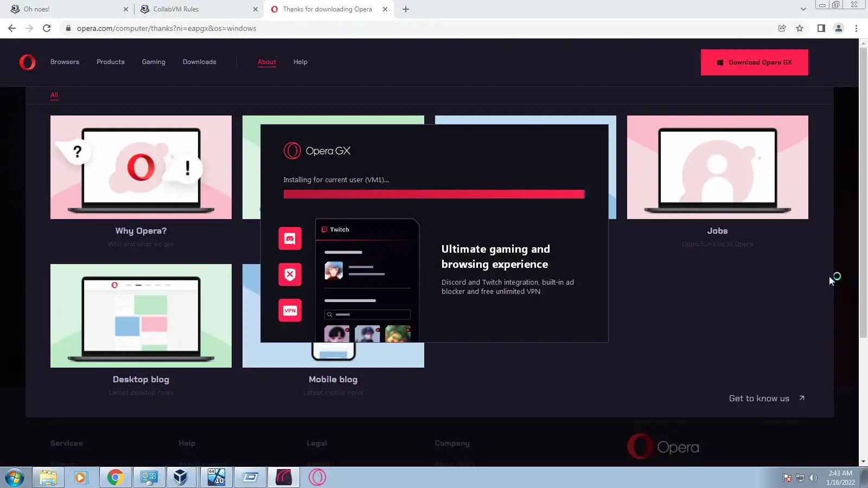Click the scrollbar up arrow

(863, 43)
